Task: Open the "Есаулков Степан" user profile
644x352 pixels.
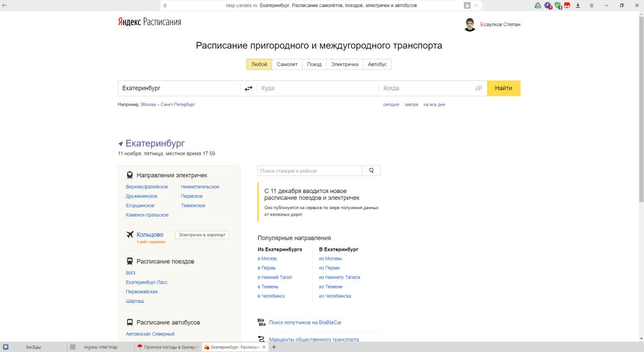Action: point(500,25)
